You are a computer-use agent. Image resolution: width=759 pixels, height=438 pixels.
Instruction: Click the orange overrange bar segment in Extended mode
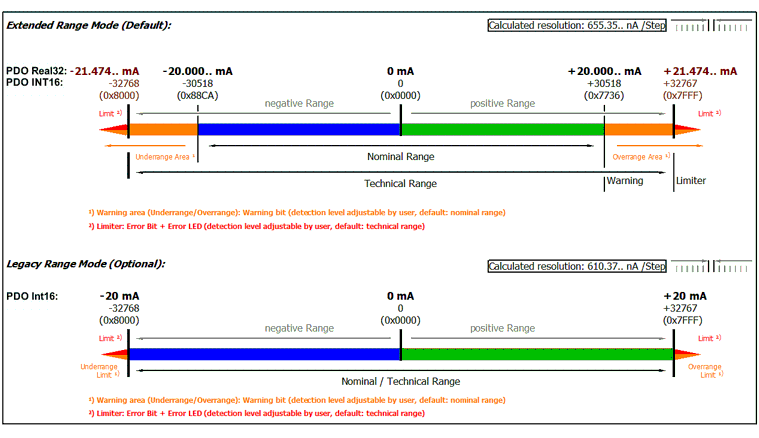[638, 129]
